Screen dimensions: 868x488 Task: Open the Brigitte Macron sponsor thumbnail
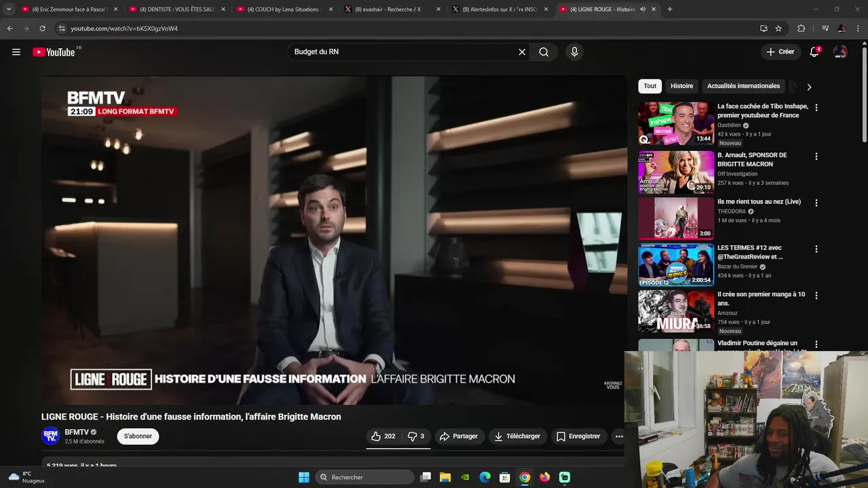[676, 172]
